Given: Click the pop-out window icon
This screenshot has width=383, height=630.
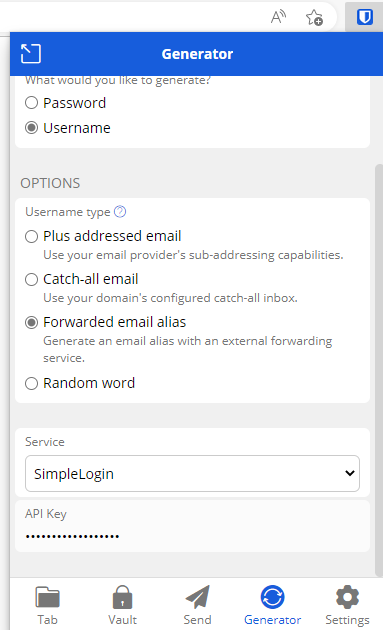Looking at the screenshot, I should point(31,53).
